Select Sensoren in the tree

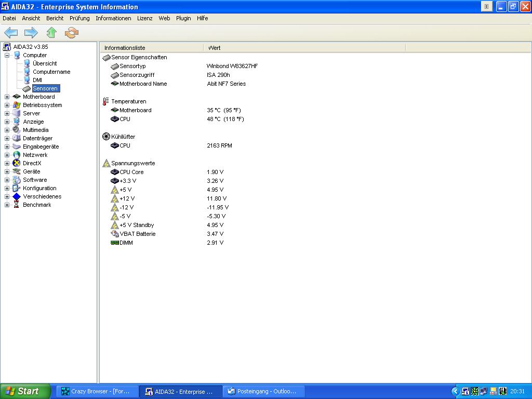point(46,88)
